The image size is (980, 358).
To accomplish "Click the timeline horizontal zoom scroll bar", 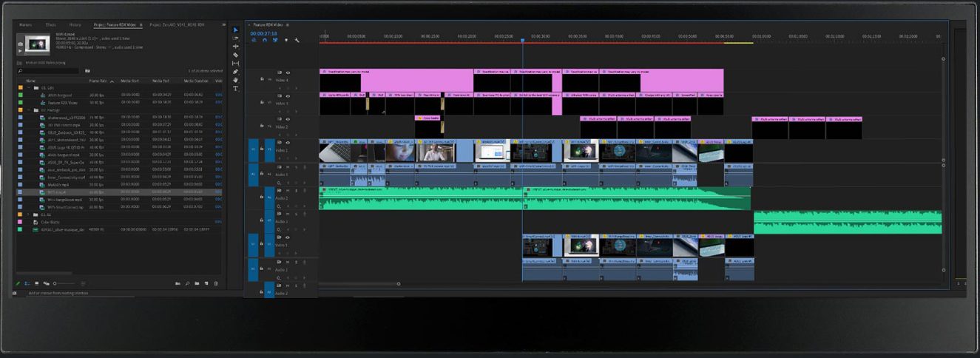I will (359, 283).
